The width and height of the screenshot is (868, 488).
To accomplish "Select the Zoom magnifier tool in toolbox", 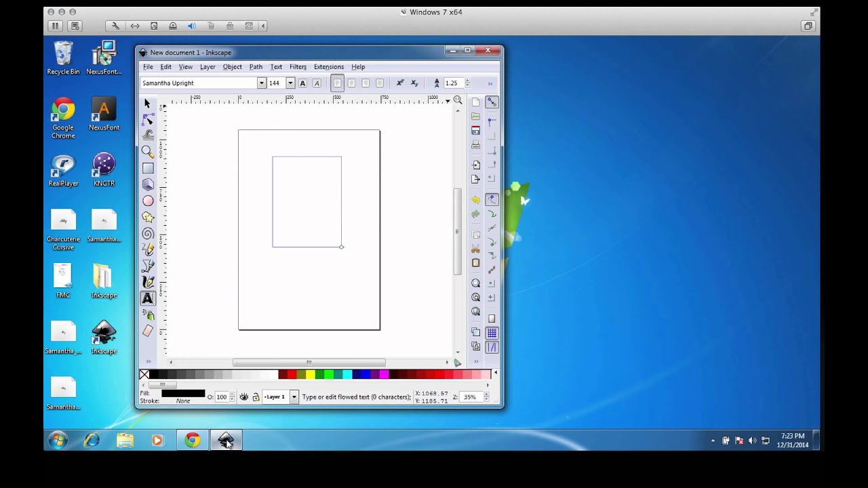I will click(148, 152).
